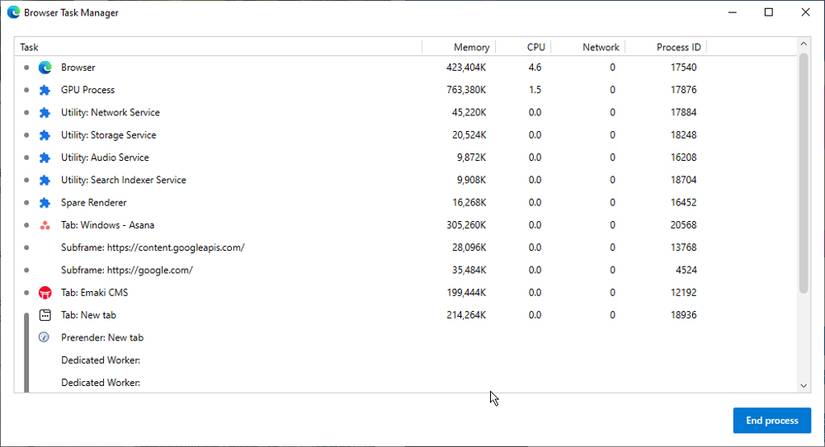Viewport: 825px width, 447px height.
Task: Click puzzle icon beside Utility: Audio Service
Action: coord(44,158)
